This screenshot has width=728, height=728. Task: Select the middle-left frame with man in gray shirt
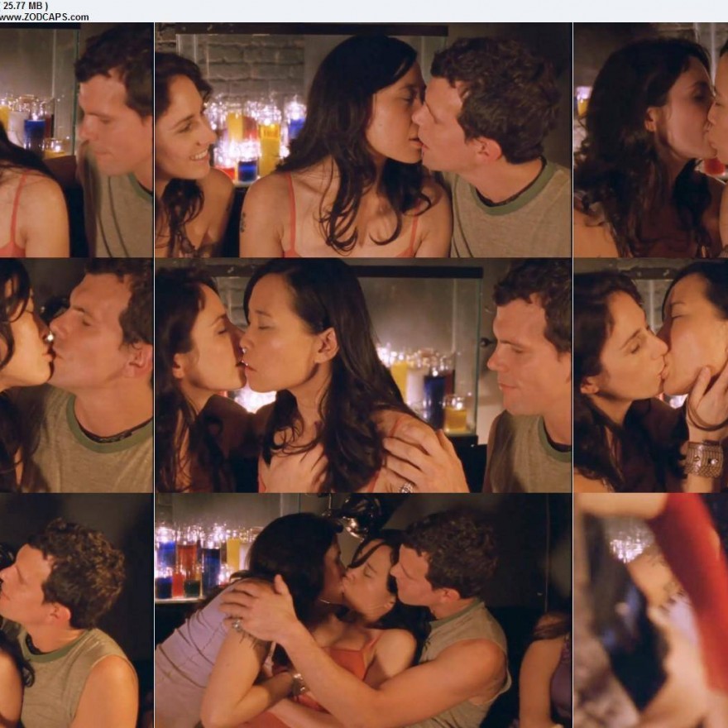76,376
